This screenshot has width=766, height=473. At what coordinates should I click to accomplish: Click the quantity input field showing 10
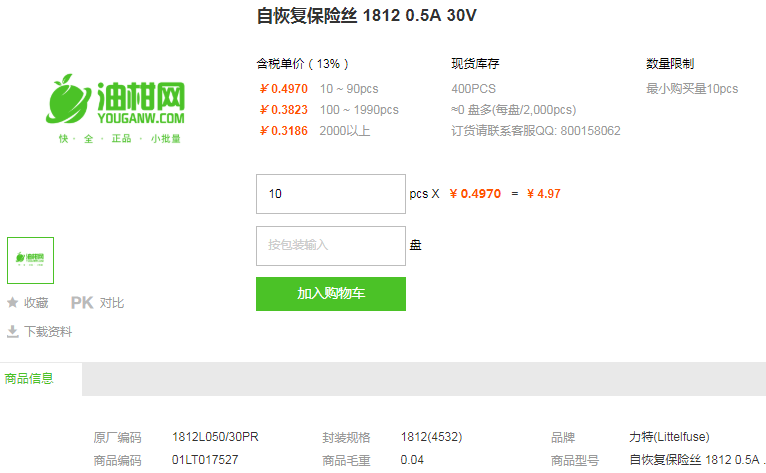coord(331,194)
